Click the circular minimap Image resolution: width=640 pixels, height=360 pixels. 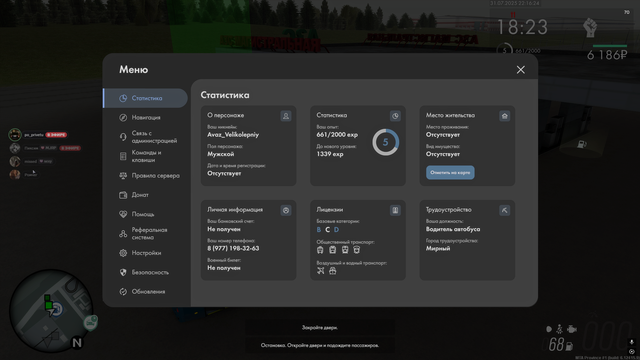(51, 310)
